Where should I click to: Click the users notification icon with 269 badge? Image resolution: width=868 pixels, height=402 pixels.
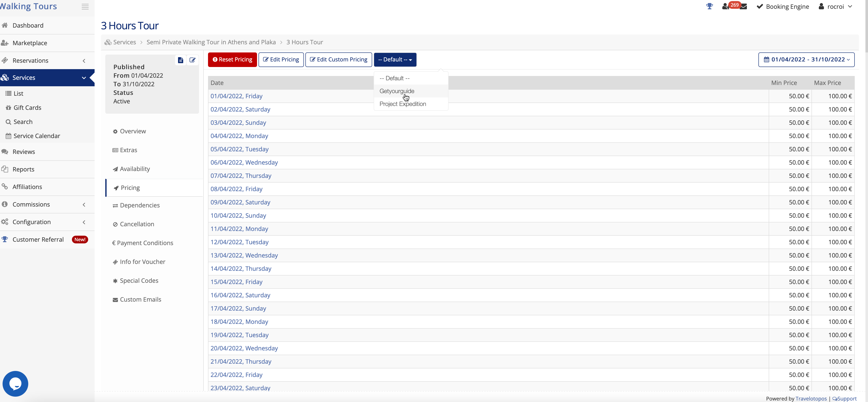(x=725, y=7)
